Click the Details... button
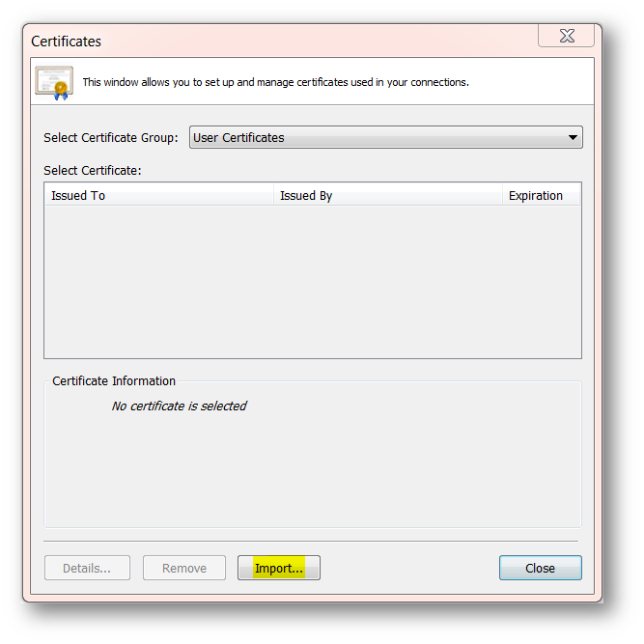 (87, 569)
